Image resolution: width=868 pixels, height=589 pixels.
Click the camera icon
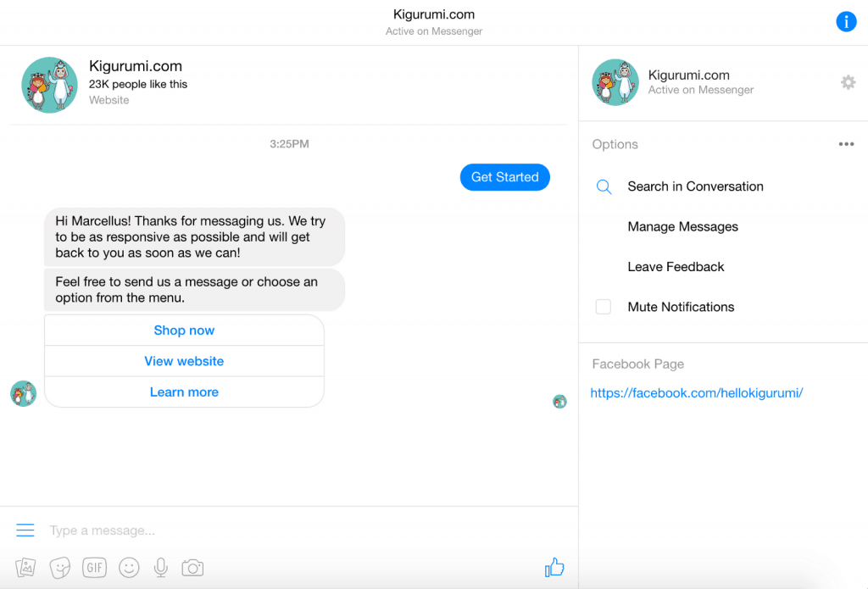pyautogui.click(x=192, y=568)
